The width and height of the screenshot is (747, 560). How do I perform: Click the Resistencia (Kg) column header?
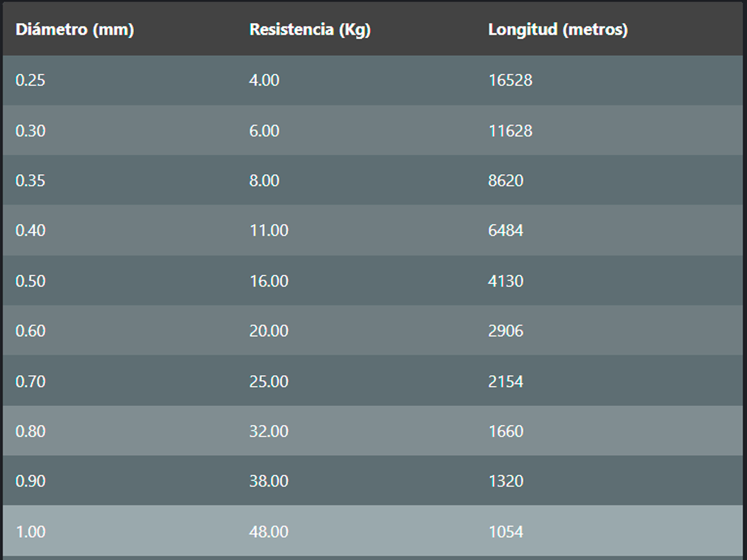pos(310,30)
